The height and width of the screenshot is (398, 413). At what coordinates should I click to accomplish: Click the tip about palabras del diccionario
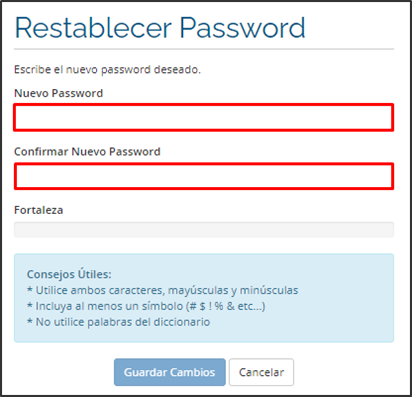118,322
